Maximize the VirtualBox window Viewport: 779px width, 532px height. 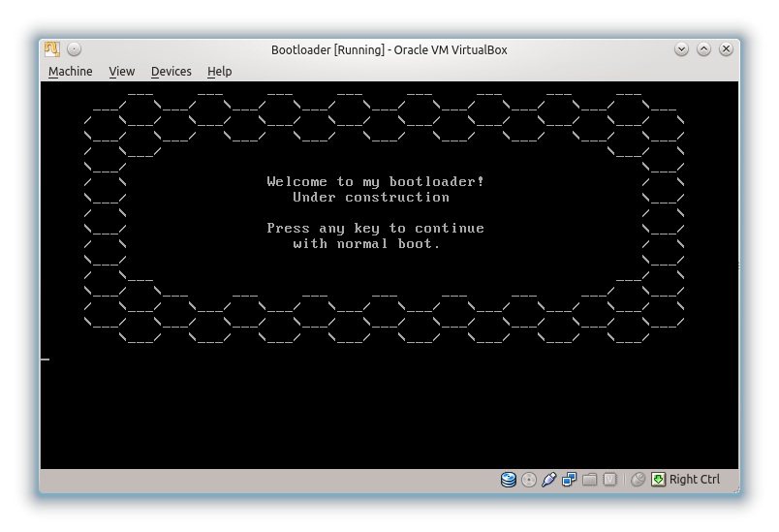(704, 49)
